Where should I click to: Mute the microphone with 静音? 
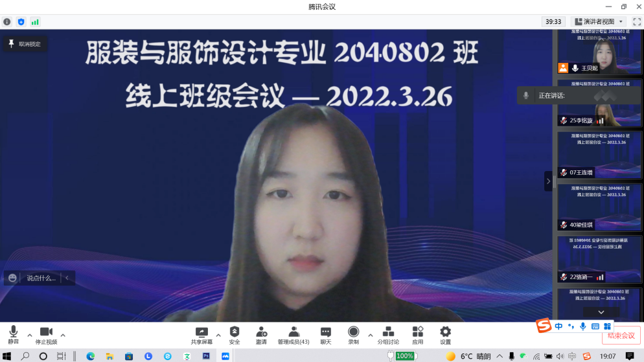click(13, 335)
